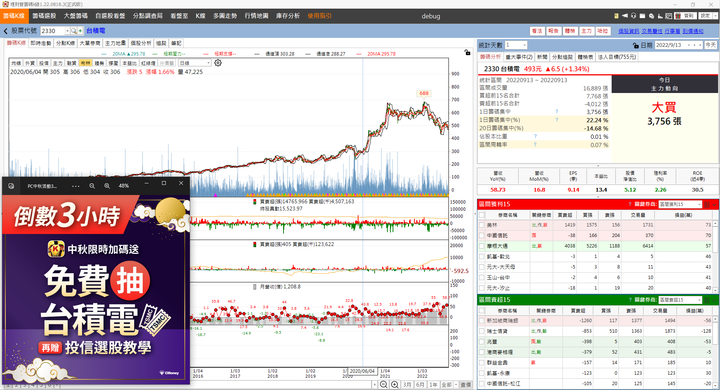Tick the checkbox for broker 玉山-台中
Viewport: 720px width, 390px height.
tap(482, 277)
